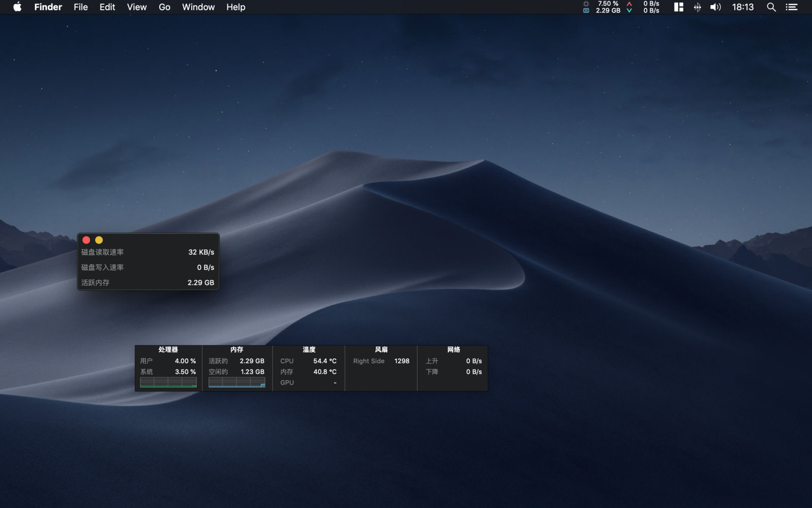The width and height of the screenshot is (812, 508).
Task: Open the Window menu
Action: point(198,7)
